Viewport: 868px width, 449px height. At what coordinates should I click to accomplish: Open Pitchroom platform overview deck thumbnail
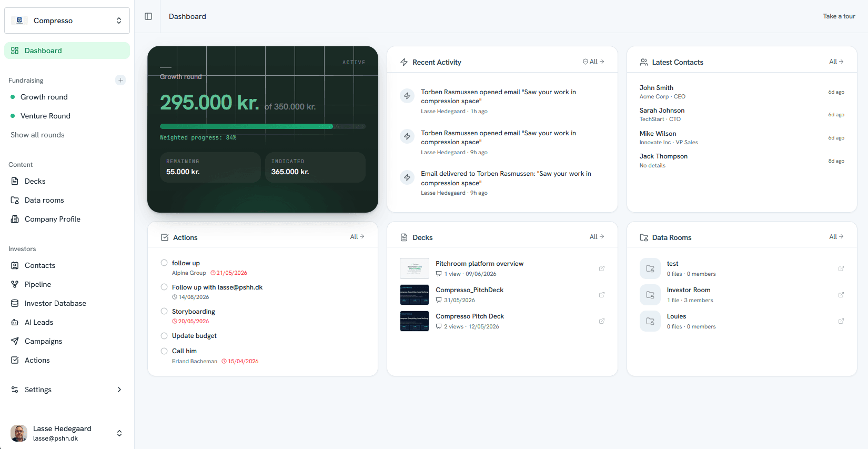(415, 268)
